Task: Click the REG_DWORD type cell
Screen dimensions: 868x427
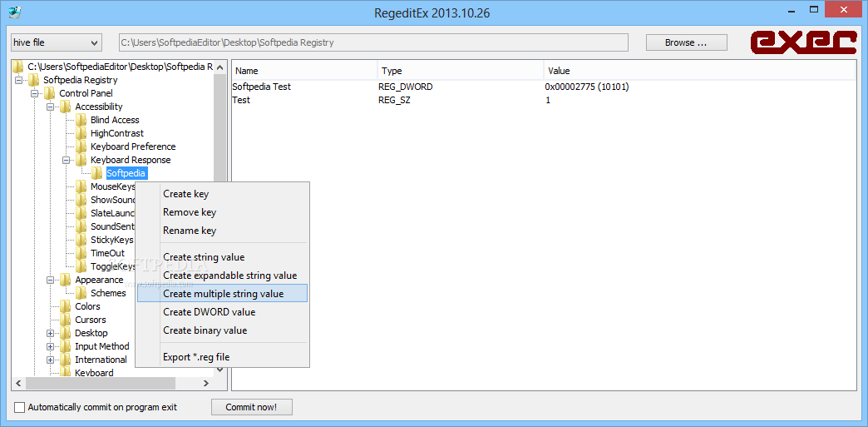Action: coord(405,87)
